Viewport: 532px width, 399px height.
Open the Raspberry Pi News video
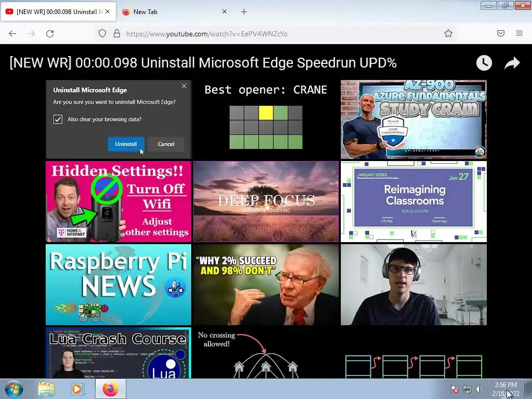(x=118, y=285)
